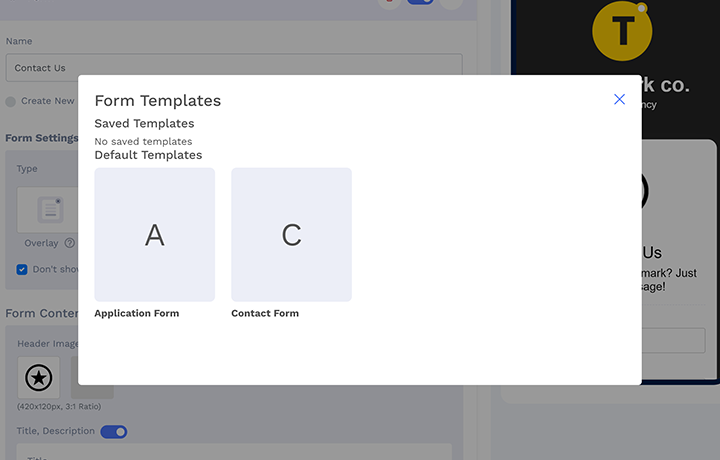
Task: Choose the Contact Form template thumbnail
Action: (x=291, y=234)
